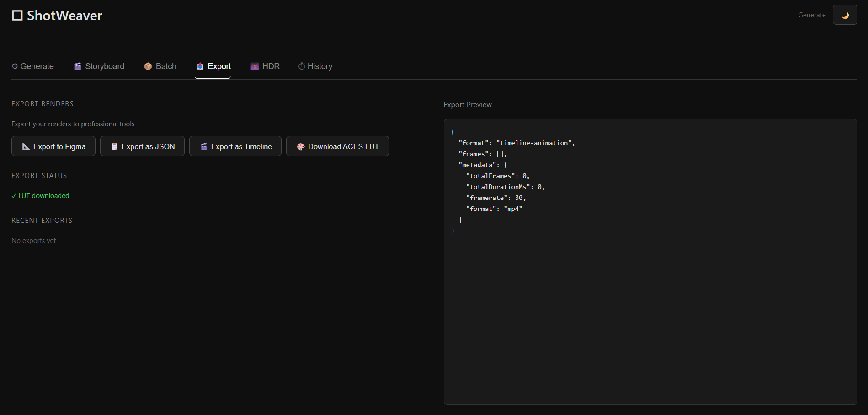Switch to the Generate tab
The width and height of the screenshot is (868, 415).
(32, 66)
